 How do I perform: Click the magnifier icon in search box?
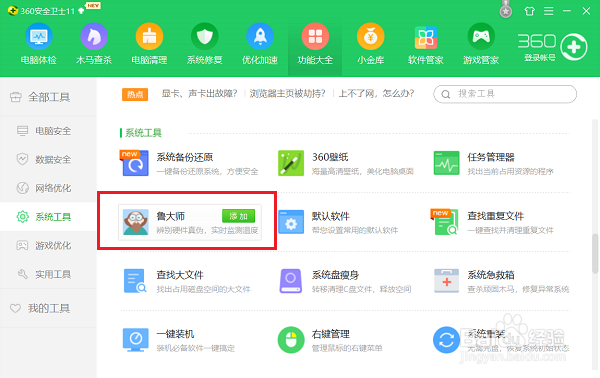click(x=445, y=94)
